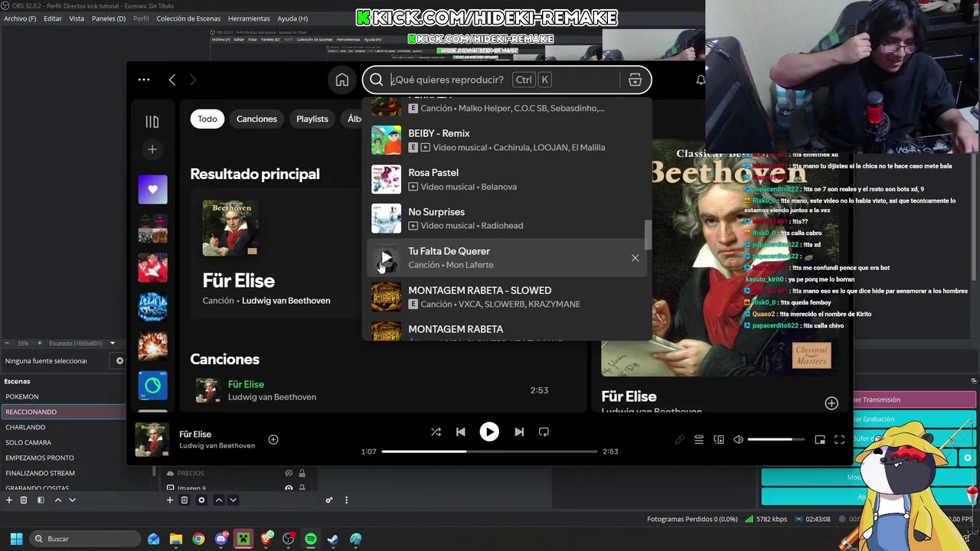Open the Archivo menu in OBS
980x551 pixels.
(x=20, y=18)
